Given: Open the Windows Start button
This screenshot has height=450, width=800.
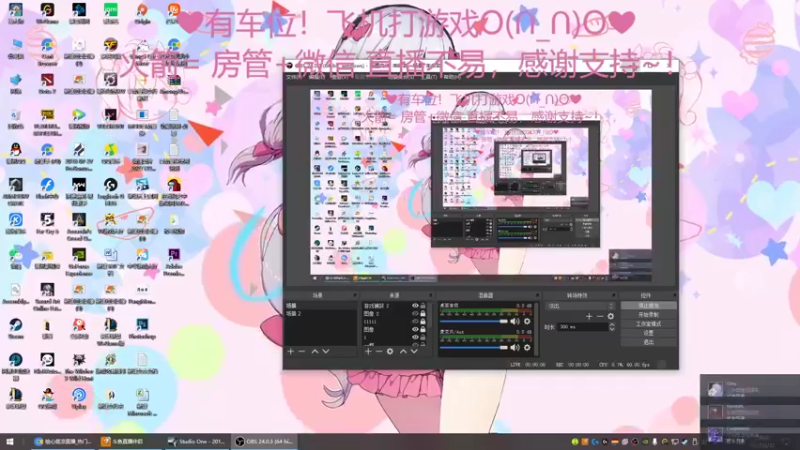Looking at the screenshot, I should pyautogui.click(x=10, y=441).
